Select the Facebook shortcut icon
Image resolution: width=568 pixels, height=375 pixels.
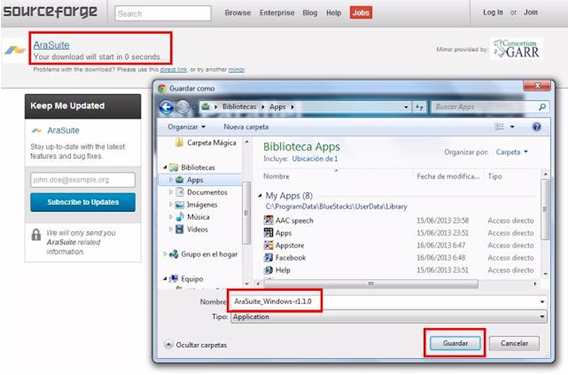pyautogui.click(x=268, y=258)
